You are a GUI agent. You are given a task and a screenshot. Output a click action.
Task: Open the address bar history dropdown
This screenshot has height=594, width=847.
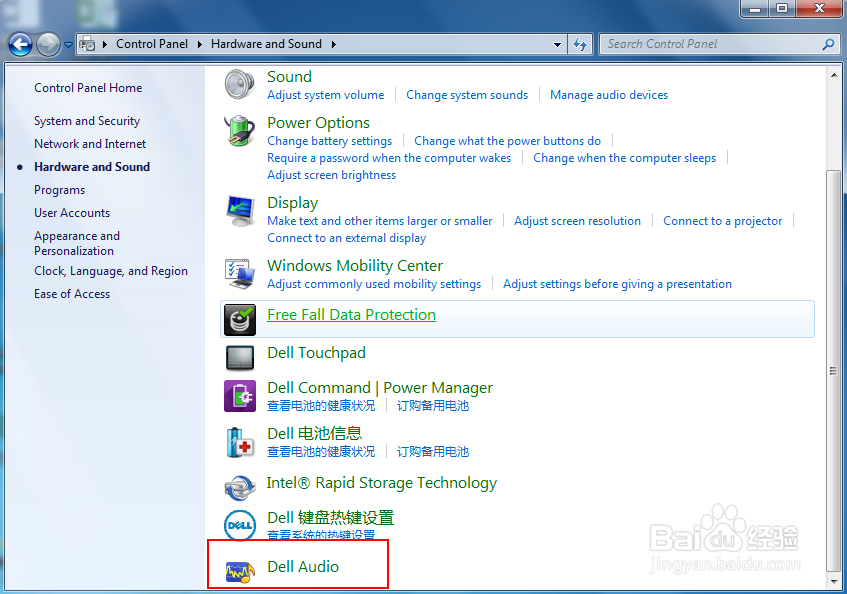(557, 45)
